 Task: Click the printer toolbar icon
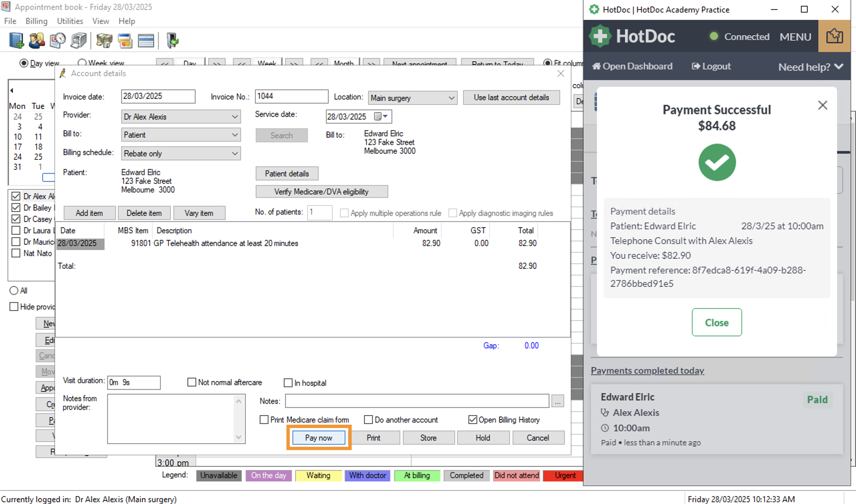78,40
